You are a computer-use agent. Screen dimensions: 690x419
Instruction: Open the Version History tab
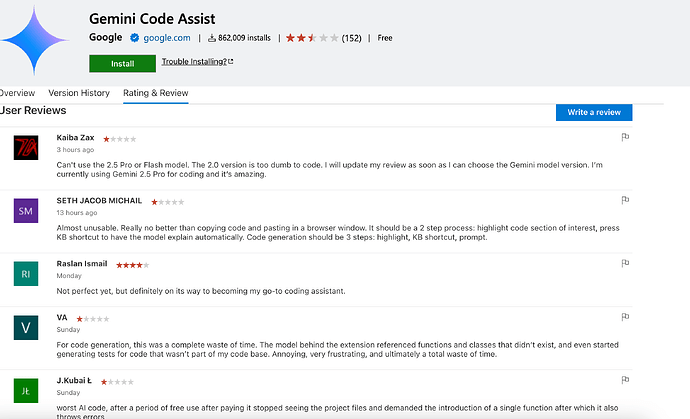(x=79, y=93)
